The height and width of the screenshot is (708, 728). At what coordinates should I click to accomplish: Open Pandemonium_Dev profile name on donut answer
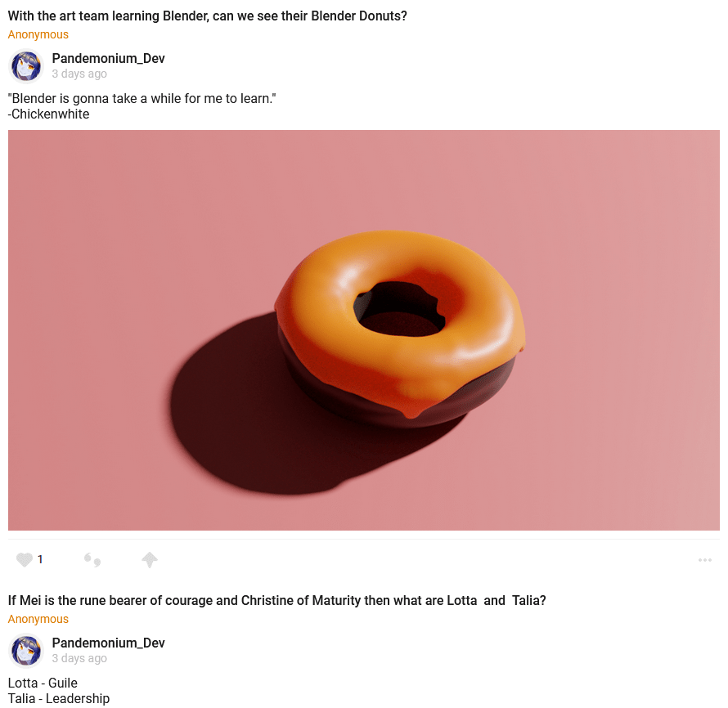[x=108, y=59]
